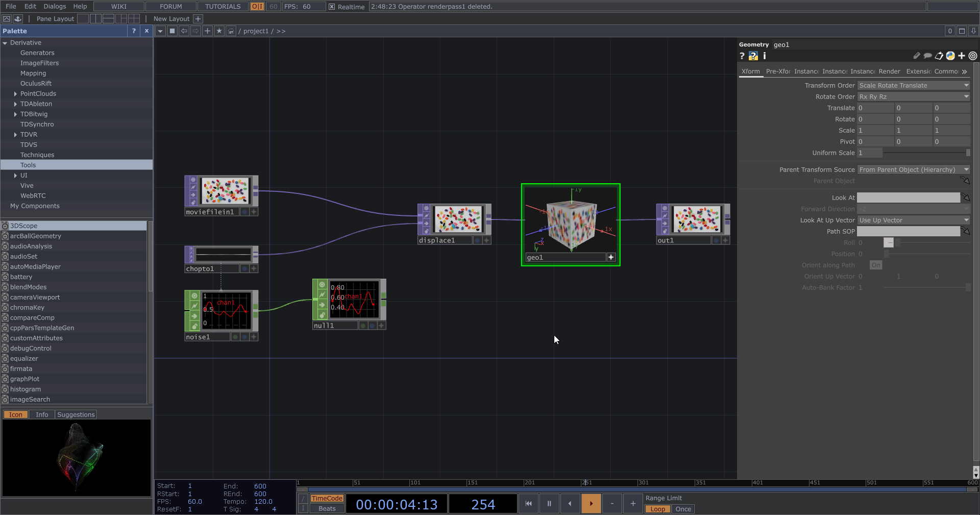Open the Transform Order dropdown

point(913,85)
